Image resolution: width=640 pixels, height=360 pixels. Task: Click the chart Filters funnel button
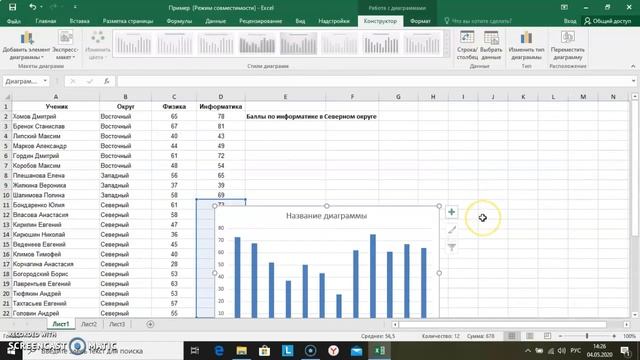coord(451,247)
